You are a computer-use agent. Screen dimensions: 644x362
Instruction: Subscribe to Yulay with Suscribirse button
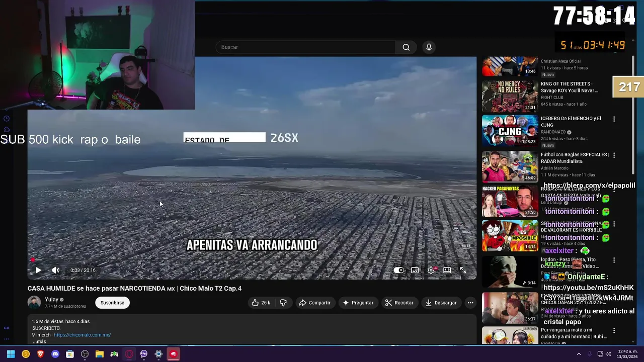tap(112, 303)
